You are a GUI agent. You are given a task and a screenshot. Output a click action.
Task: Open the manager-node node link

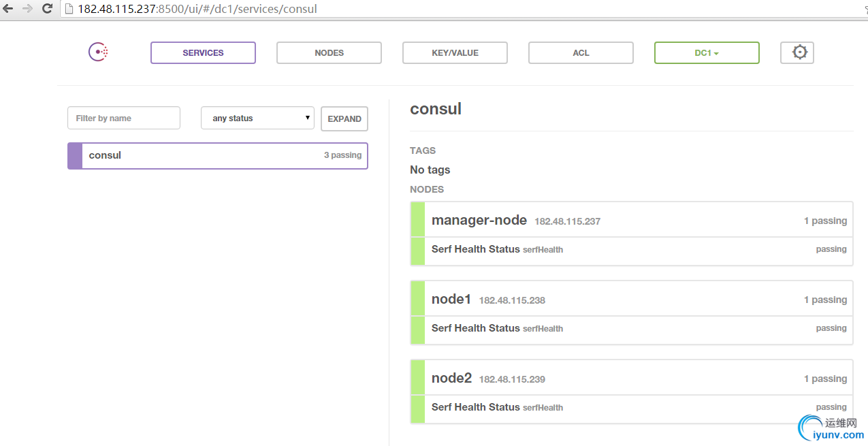pyautogui.click(x=479, y=220)
